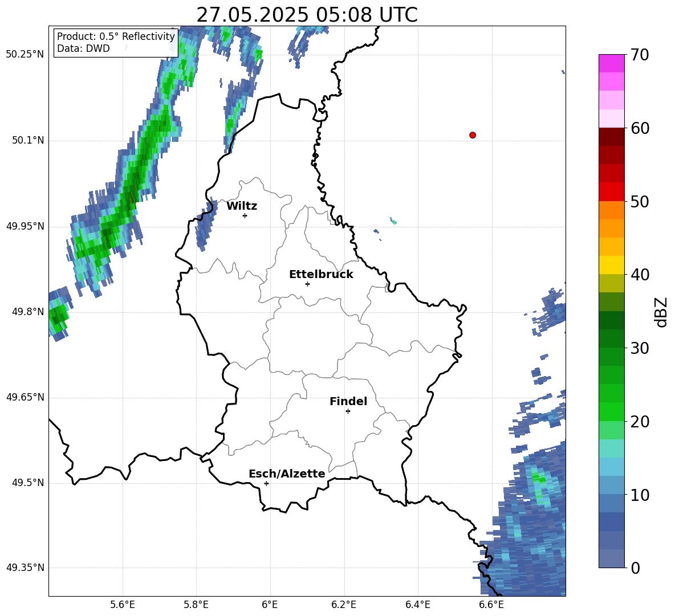
Task: Click the Findel city label
Action: tap(348, 401)
